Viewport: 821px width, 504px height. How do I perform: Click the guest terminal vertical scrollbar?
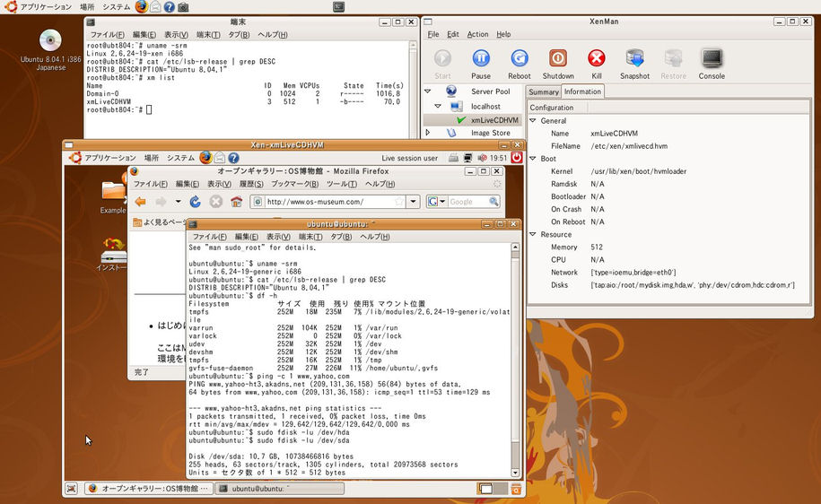(x=515, y=360)
